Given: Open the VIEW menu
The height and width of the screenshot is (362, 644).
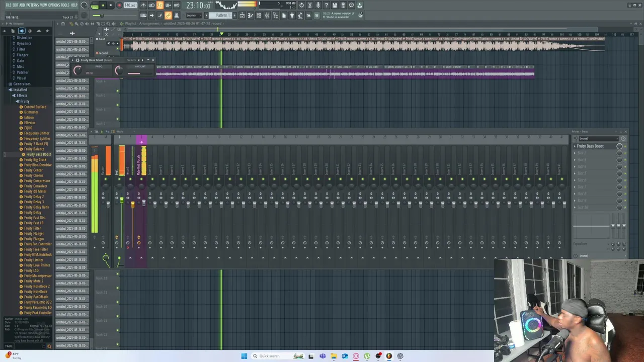Looking at the screenshot, I should [43, 5].
